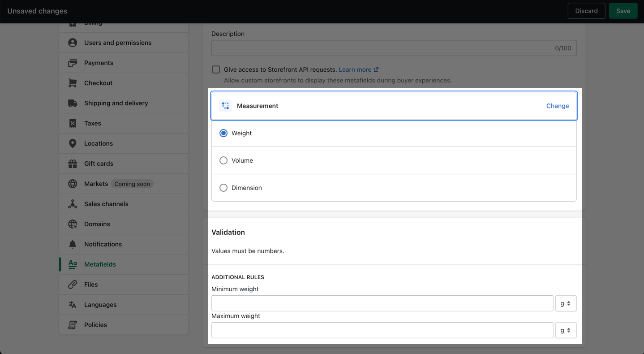Select the Volume radio option
This screenshot has height=354, width=644.
coord(223,160)
